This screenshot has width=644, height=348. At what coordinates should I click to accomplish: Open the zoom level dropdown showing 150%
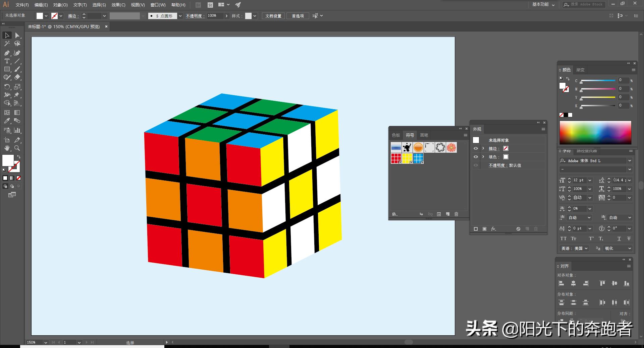46,342
